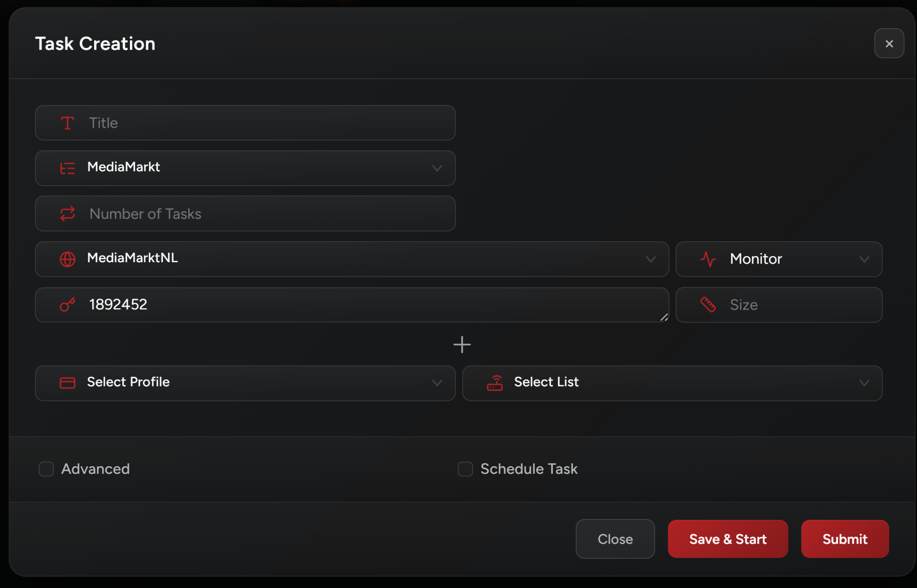The width and height of the screenshot is (917, 588).
Task: Click the key icon beside 1892452
Action: click(x=68, y=305)
